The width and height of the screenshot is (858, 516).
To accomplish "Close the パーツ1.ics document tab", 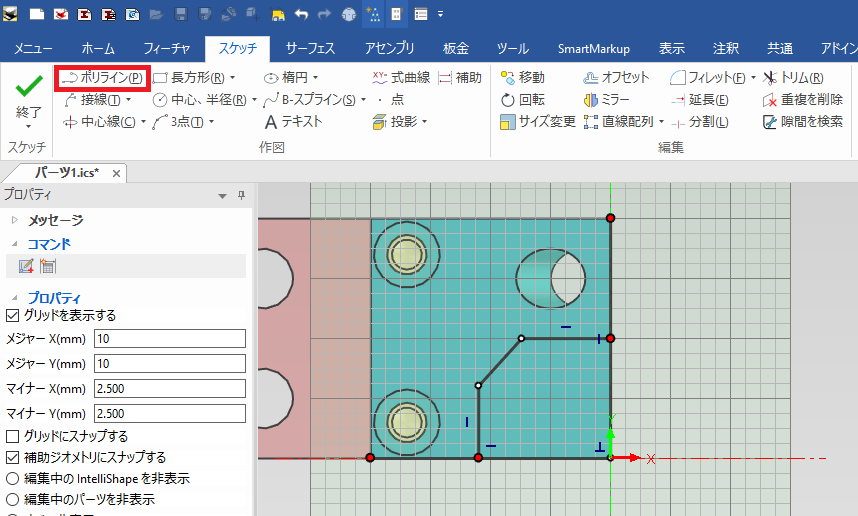I will pos(117,173).
